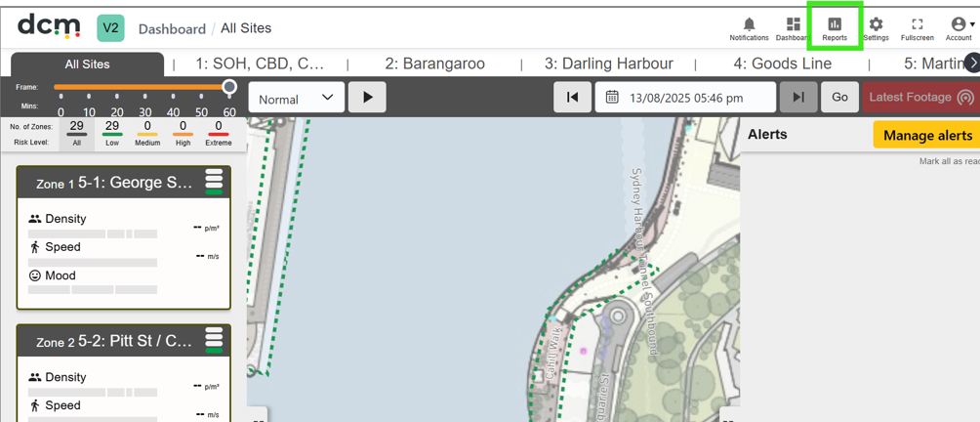Filter zones by Extreme risk level
Viewport: 980px width, 422px height.
coord(218,134)
